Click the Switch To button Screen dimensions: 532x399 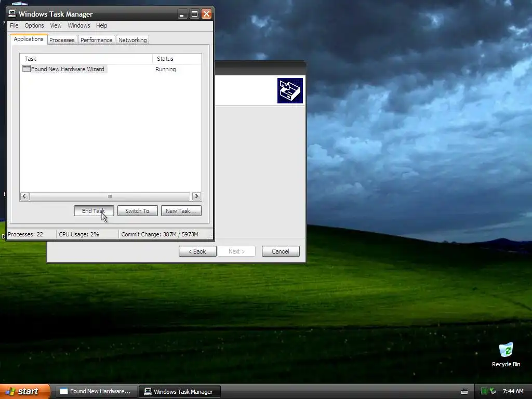(x=137, y=211)
